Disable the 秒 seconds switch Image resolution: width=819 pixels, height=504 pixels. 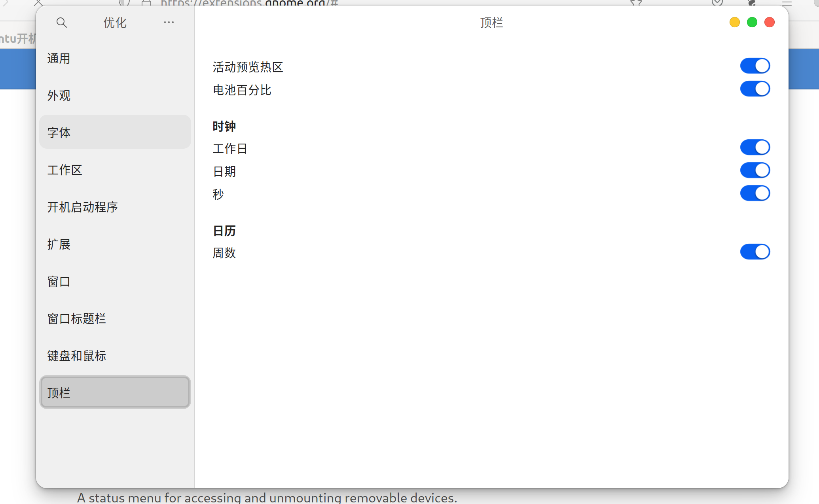pyautogui.click(x=755, y=193)
